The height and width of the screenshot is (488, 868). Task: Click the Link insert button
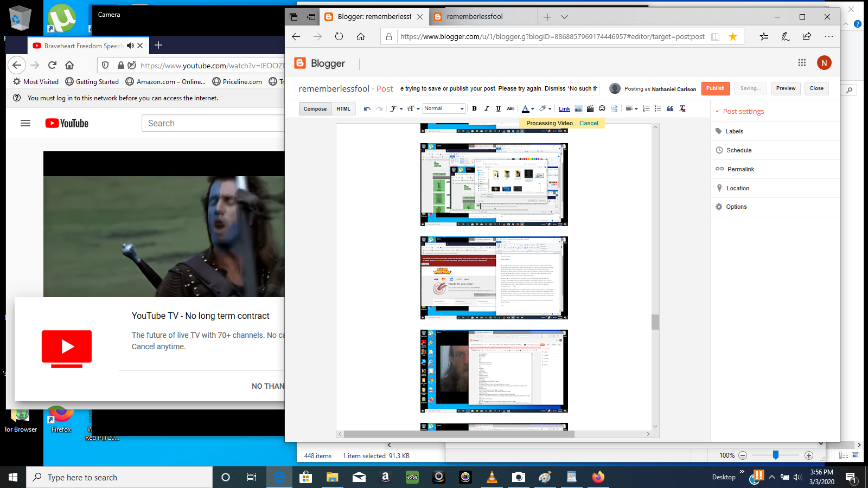[564, 109]
